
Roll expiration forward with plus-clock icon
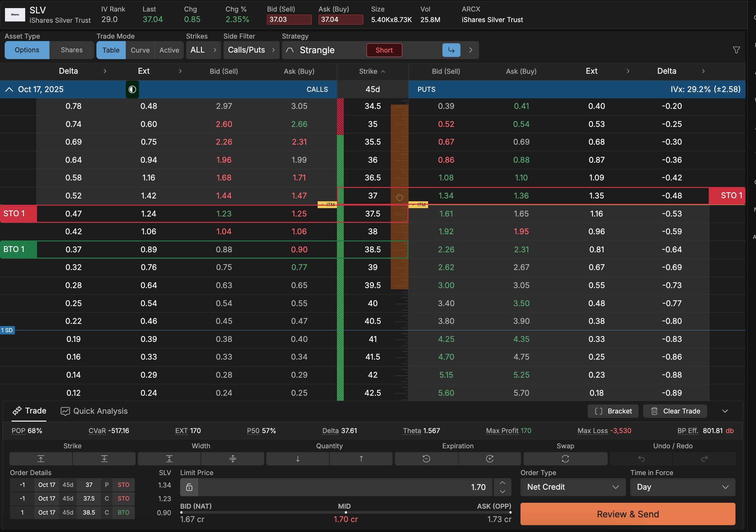tap(489, 459)
